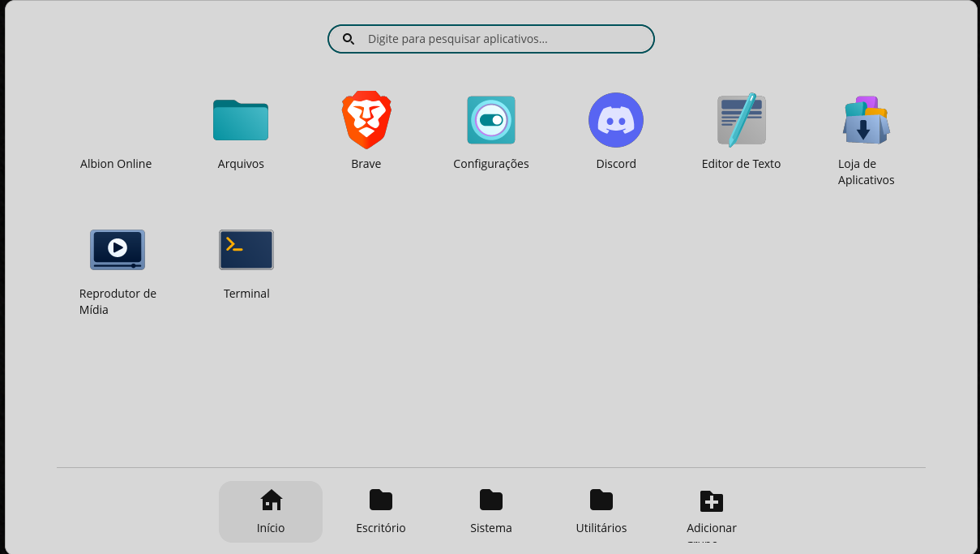Switch to the Escritório group
980x554 pixels.
tap(381, 512)
